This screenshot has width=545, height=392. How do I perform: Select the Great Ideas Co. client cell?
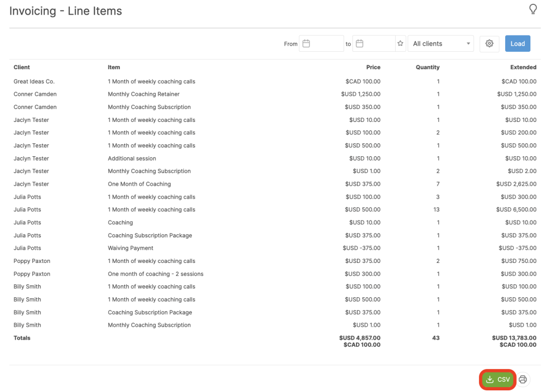(34, 81)
